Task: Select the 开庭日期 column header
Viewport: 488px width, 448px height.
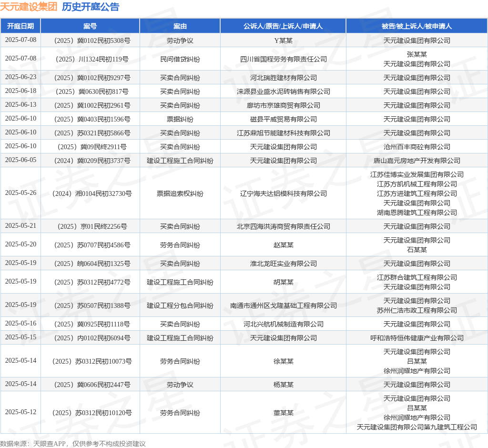Action: 20,26
